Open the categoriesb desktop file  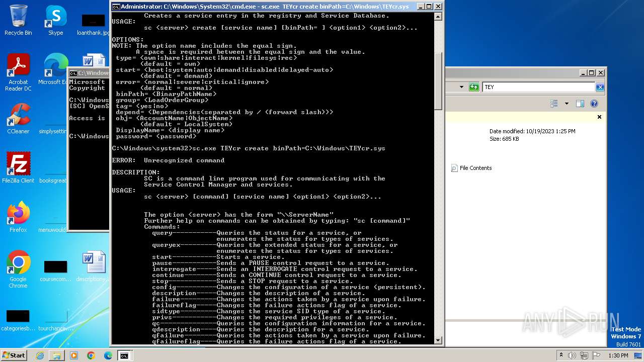[x=18, y=320]
